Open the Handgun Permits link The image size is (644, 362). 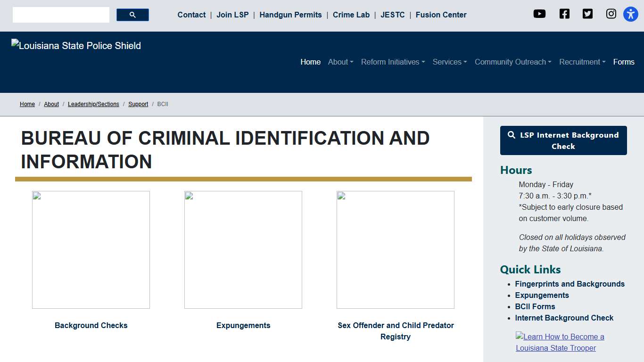[290, 15]
